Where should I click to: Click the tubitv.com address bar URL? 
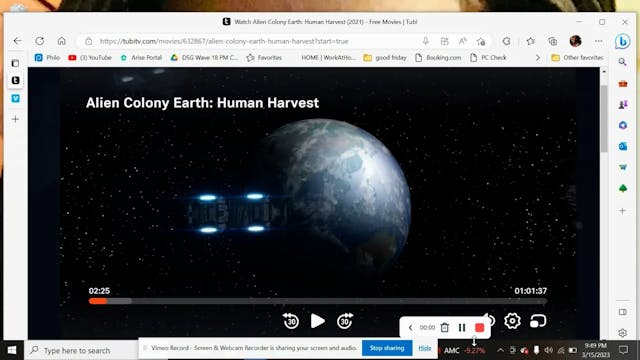coord(224,41)
